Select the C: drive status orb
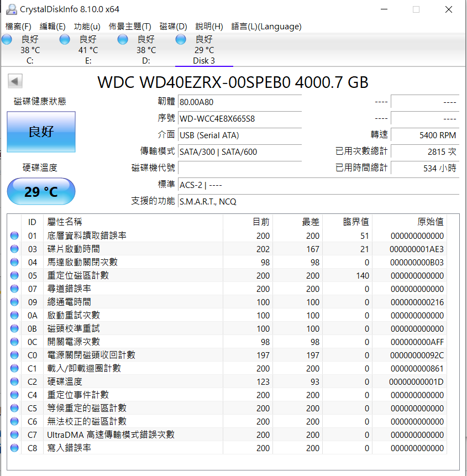The width and height of the screenshot is (467, 476). [x=7, y=39]
